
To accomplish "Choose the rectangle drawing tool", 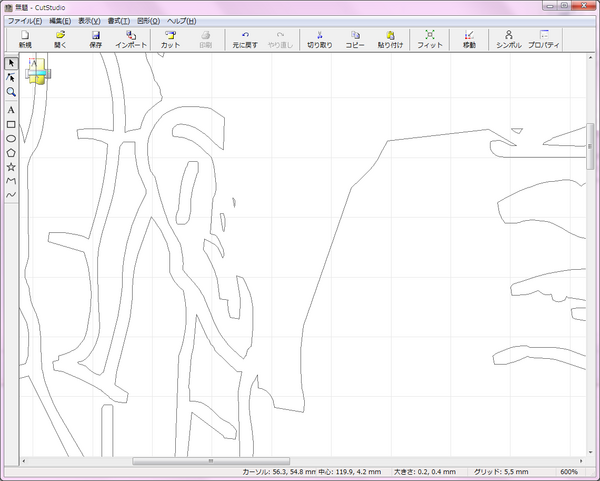I will [11, 124].
